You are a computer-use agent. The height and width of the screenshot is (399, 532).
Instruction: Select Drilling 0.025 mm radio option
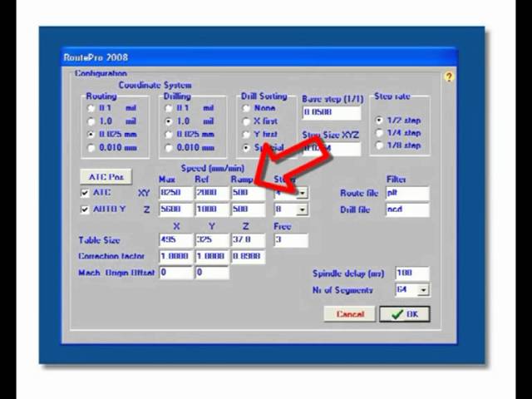pos(169,135)
